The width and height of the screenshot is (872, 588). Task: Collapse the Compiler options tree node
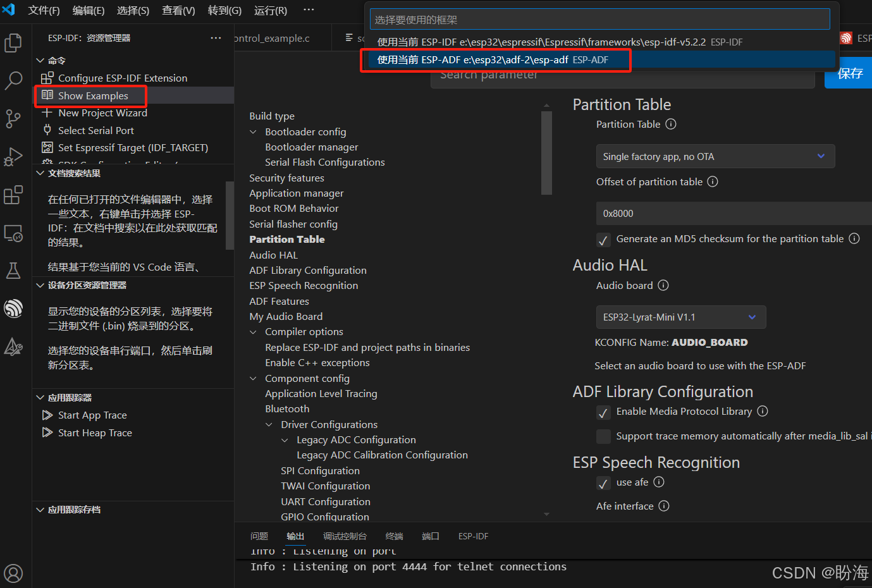254,332
